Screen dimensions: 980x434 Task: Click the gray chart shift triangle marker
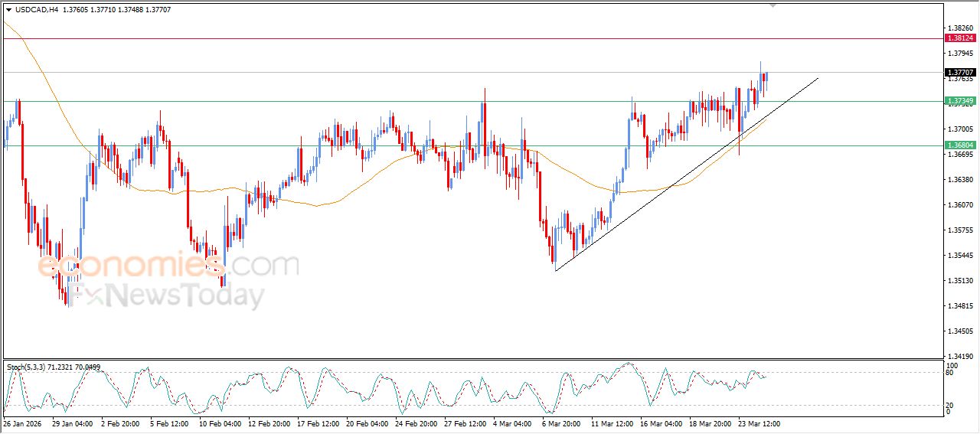pyautogui.click(x=773, y=5)
